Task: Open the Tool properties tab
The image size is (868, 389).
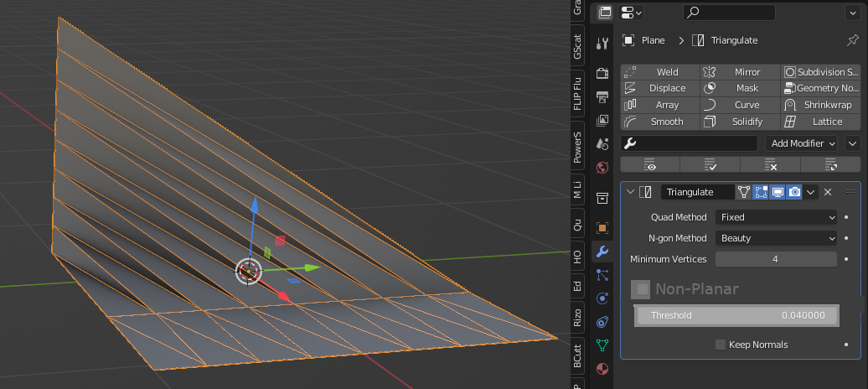Action: click(602, 44)
